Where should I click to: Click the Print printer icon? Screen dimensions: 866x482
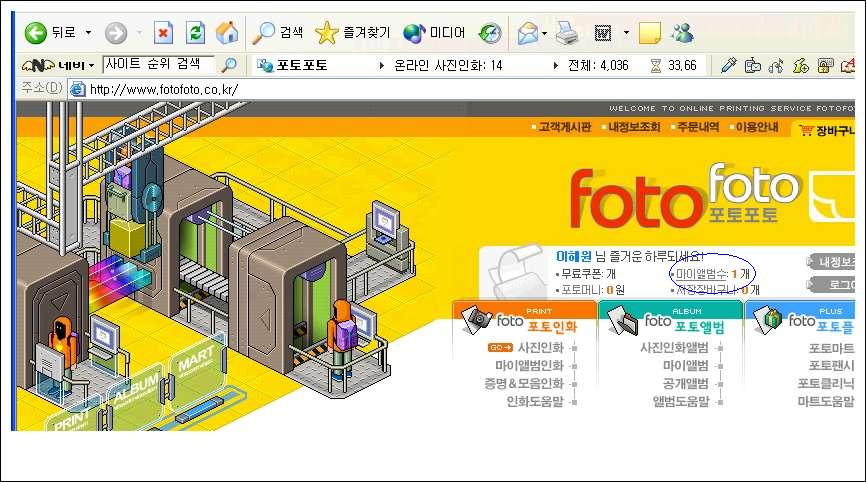567,33
